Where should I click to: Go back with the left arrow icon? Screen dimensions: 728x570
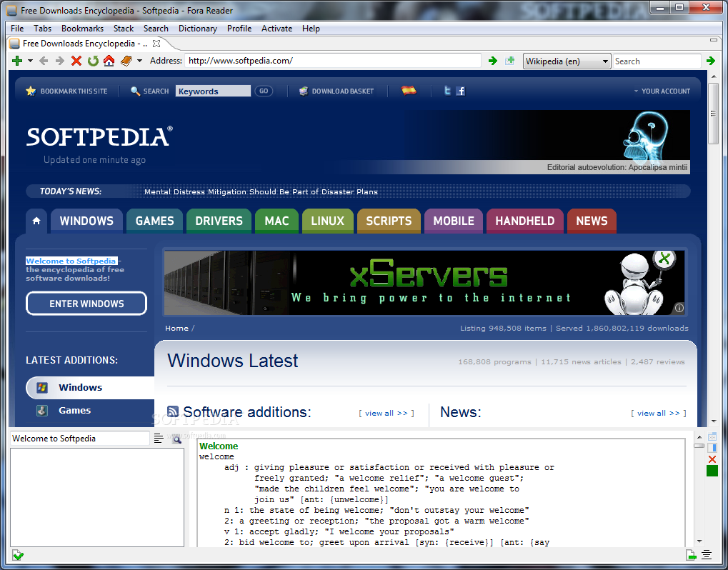tap(44, 61)
